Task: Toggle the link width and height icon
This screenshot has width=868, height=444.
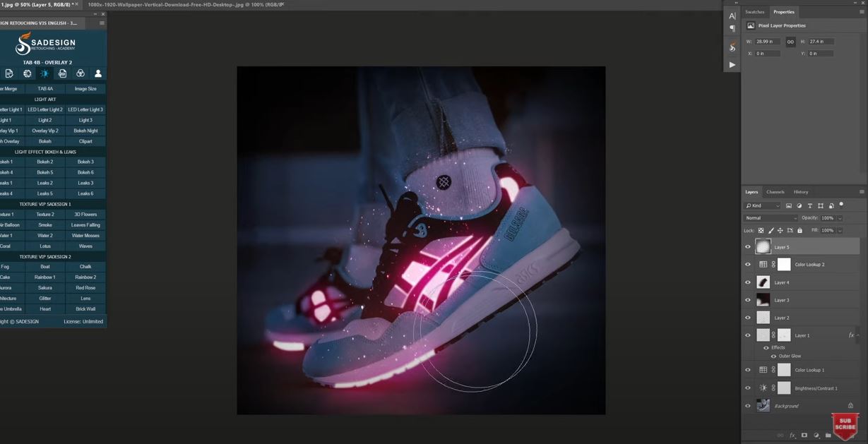Action: coord(790,42)
